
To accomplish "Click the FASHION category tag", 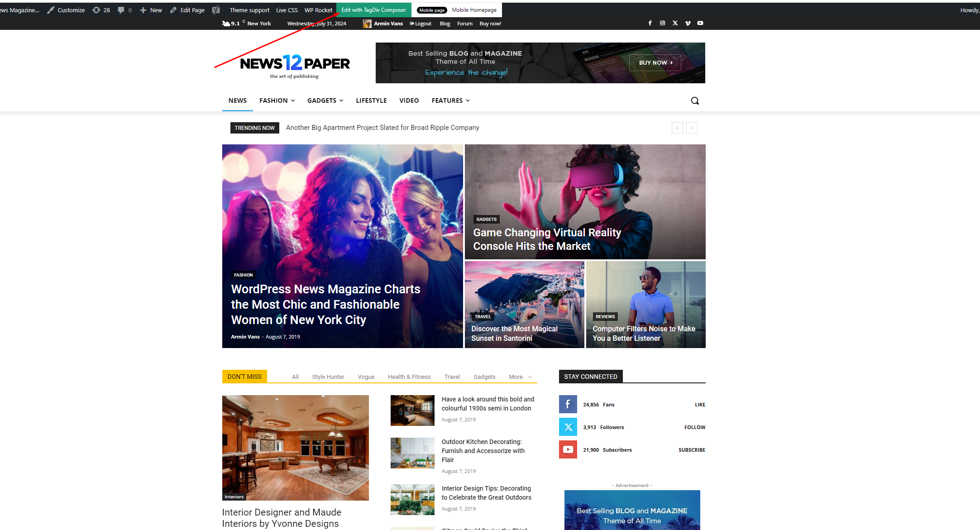I will click(243, 275).
